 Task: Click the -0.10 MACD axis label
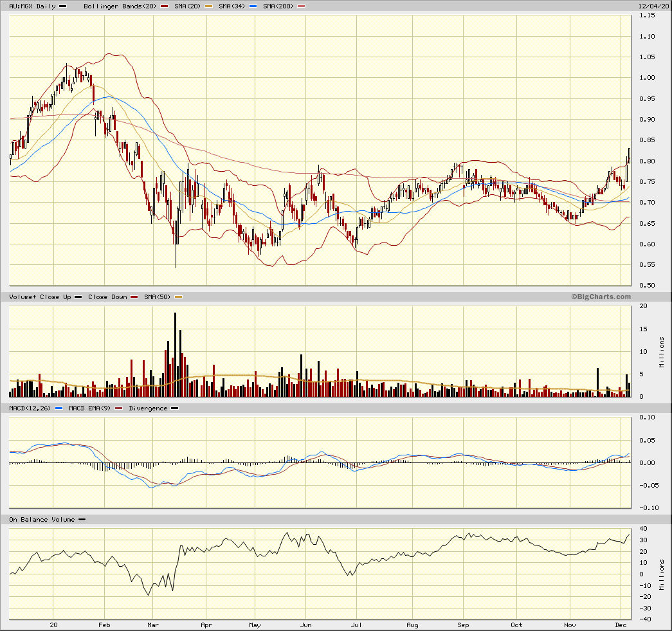click(x=649, y=508)
